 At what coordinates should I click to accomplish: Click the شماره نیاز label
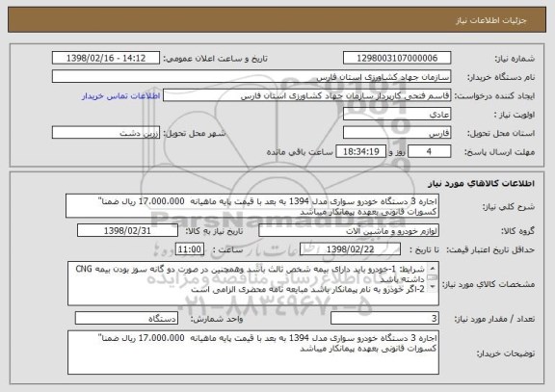pos(515,59)
